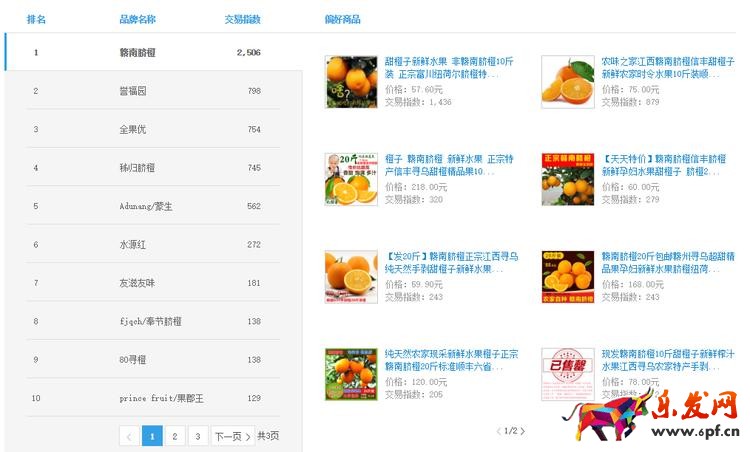
Task: Go to page 2 of brand ranking
Action: (x=175, y=436)
